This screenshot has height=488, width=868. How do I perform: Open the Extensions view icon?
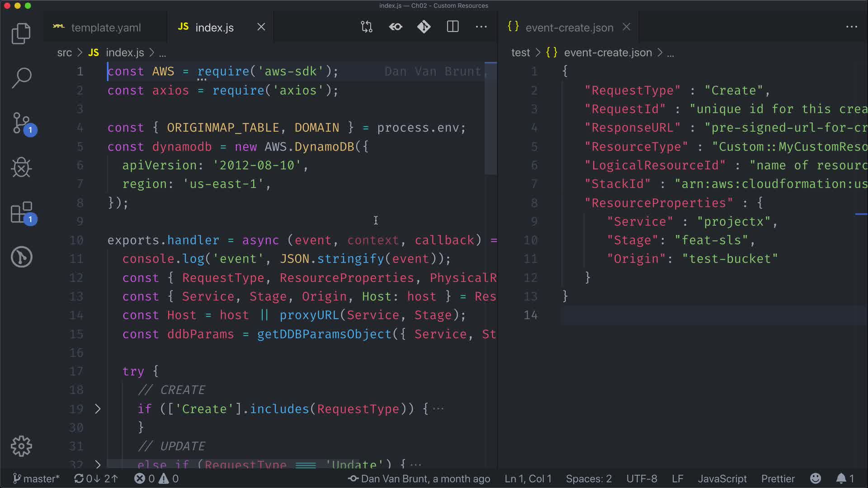(x=22, y=212)
